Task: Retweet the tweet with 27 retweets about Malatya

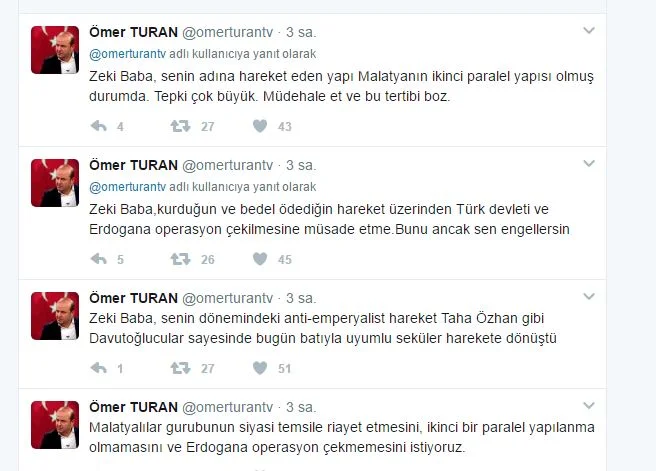Action: (180, 126)
